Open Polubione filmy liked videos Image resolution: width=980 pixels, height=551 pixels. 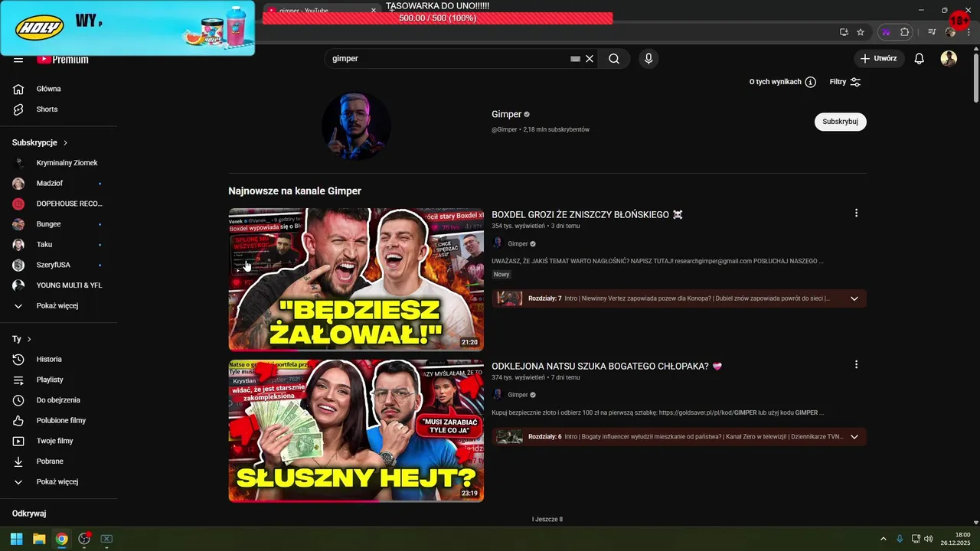[x=58, y=420]
